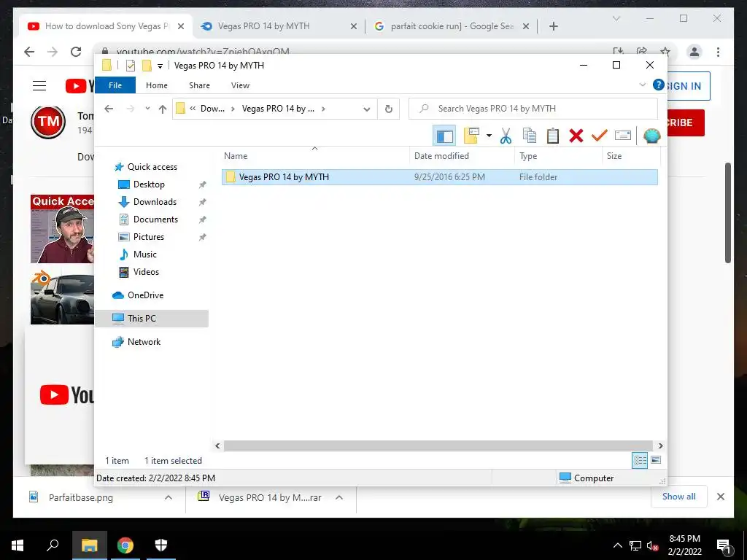Toggle the navigation pane toolbar button
Screen dimensions: 747x560
[x=444, y=136]
